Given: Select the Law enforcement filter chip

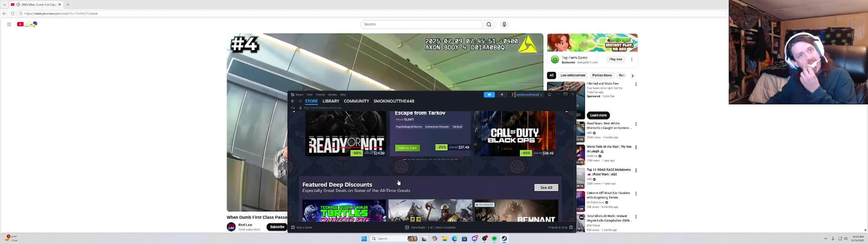Looking at the screenshot, I should click(573, 75).
